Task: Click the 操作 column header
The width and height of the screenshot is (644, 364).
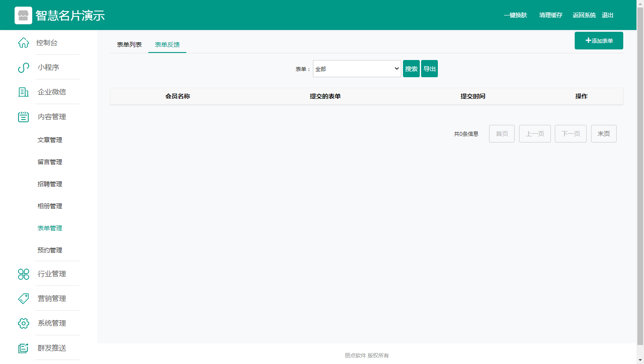Action: click(x=581, y=96)
